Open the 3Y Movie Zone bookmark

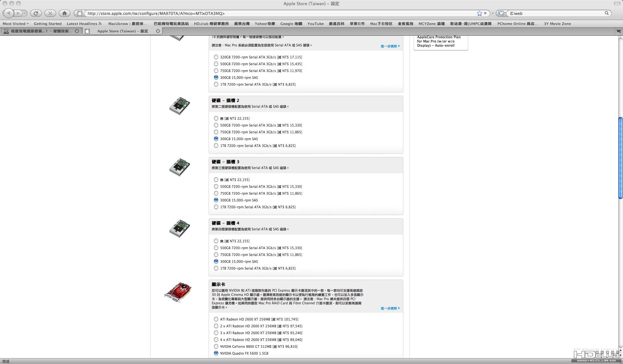point(557,24)
